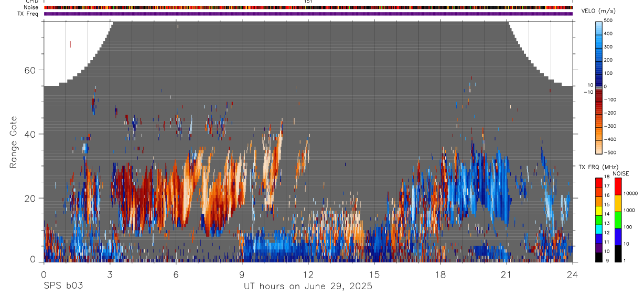
Task: Click the black bottom swatch of noise legend
Action: coord(618,253)
